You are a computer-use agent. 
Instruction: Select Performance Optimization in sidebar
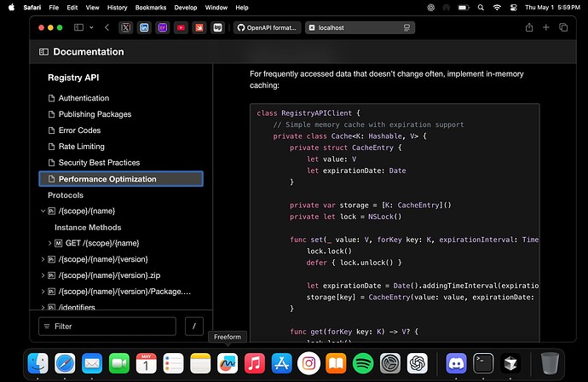[x=121, y=179]
